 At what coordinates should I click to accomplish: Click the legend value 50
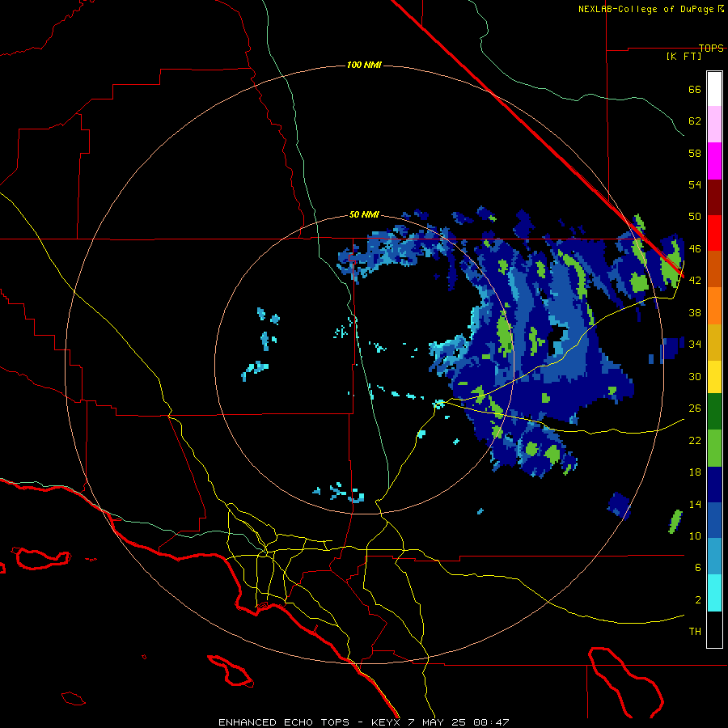695,217
